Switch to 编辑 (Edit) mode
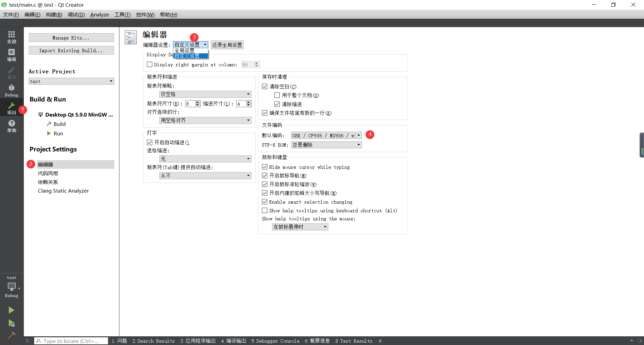644x345 pixels. click(x=11, y=55)
